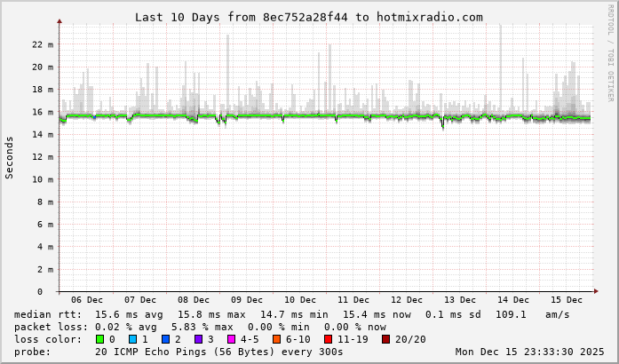The height and width of the screenshot is (364, 619).
Task: Click the 06 Dec x-axis label
Action: pyautogui.click(x=87, y=300)
